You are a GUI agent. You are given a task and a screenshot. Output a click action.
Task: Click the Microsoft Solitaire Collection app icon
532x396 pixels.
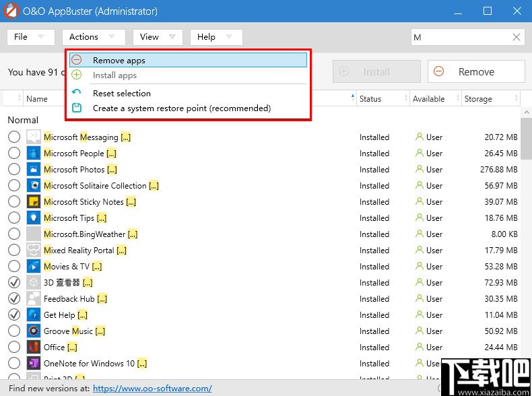(33, 186)
